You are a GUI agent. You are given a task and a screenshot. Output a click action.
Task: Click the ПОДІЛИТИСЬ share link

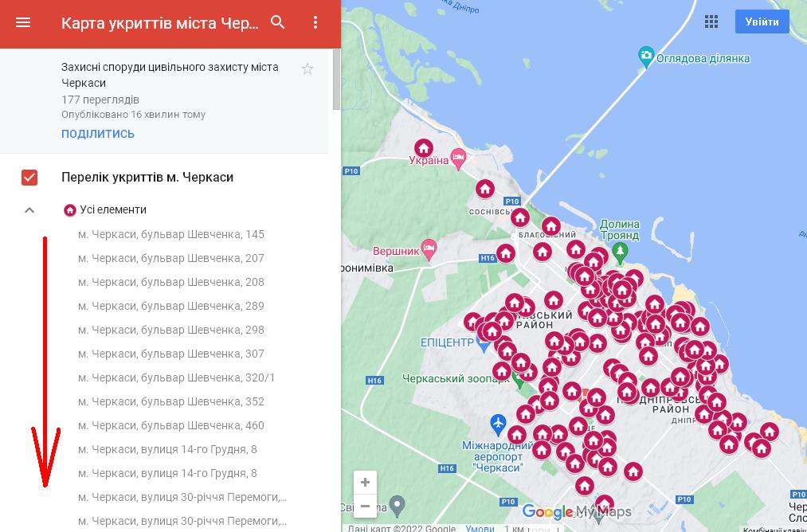[98, 134]
